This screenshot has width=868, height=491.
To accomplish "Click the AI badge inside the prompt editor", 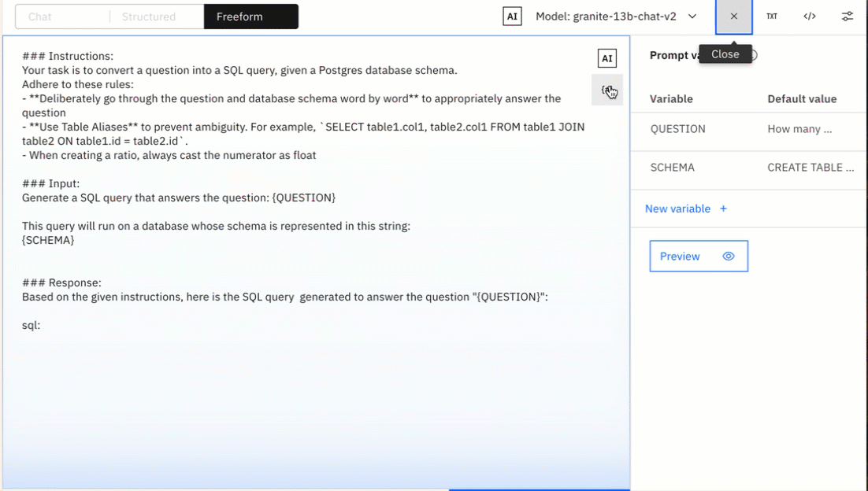I will (x=606, y=58).
